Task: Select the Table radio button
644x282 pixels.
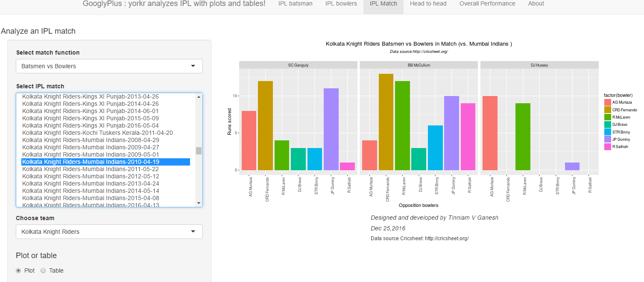Action: [44, 270]
